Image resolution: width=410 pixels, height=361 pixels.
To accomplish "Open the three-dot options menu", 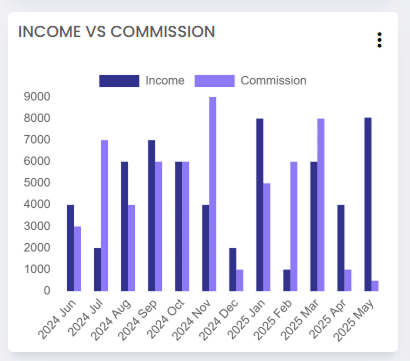I will click(379, 40).
